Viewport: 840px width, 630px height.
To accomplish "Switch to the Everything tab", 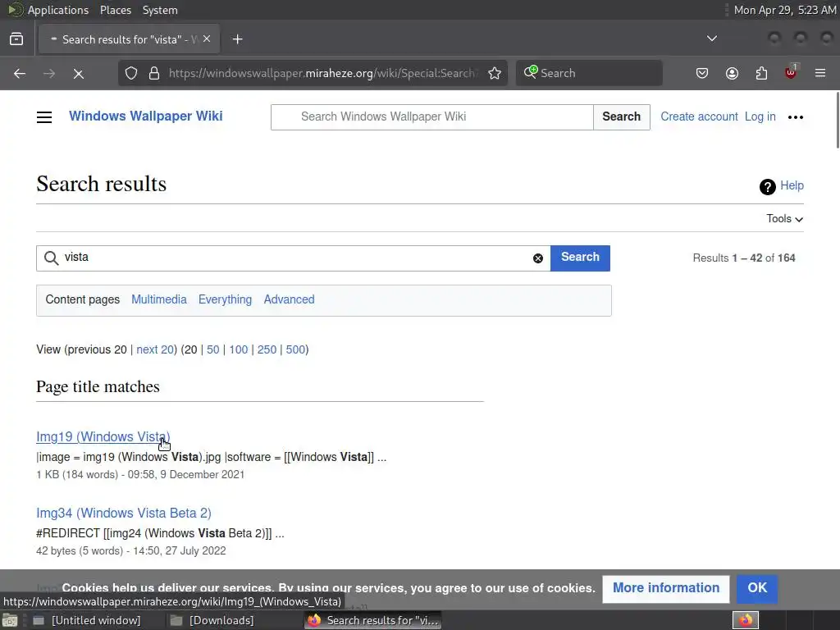I will (x=225, y=299).
